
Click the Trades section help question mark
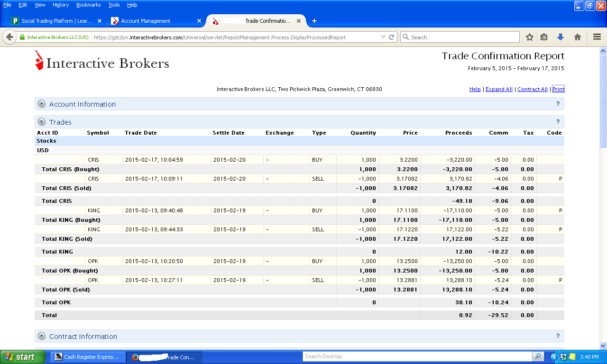point(558,122)
